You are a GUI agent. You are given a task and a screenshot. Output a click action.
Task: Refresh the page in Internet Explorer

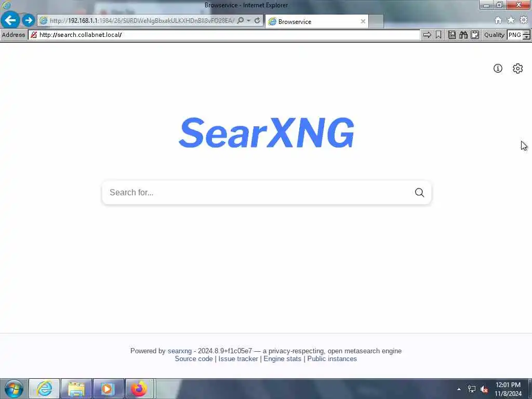coord(257,21)
